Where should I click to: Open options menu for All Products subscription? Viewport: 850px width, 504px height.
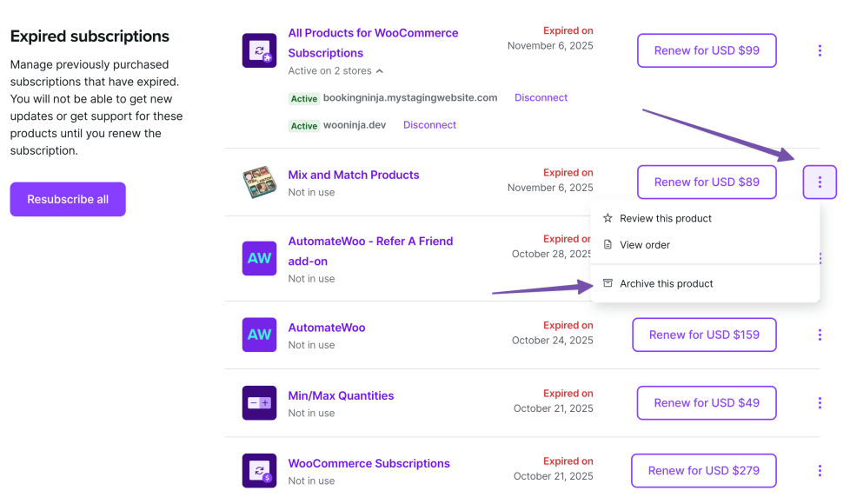[x=820, y=50]
